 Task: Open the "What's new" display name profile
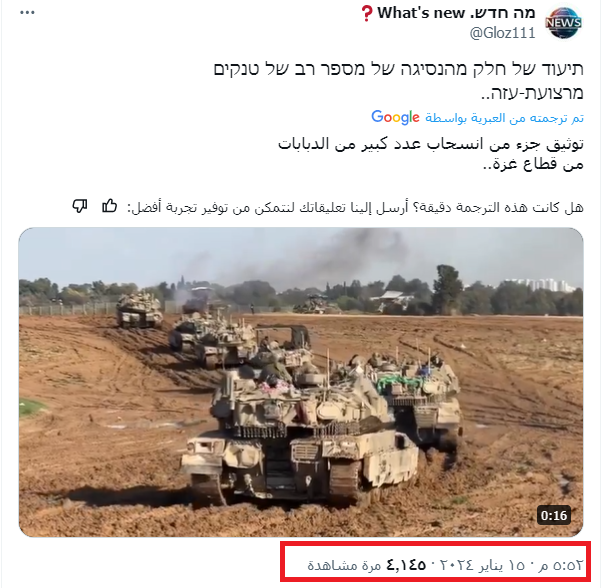point(456,13)
